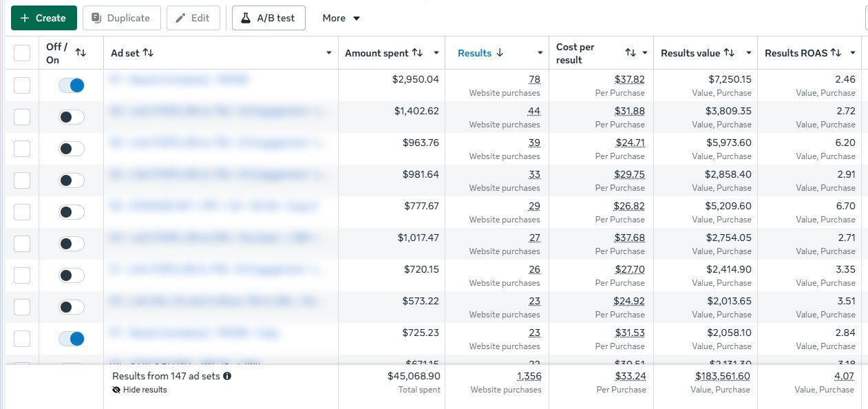Turn on the ad set spending $777.67
The width and height of the screenshot is (868, 409).
click(72, 212)
